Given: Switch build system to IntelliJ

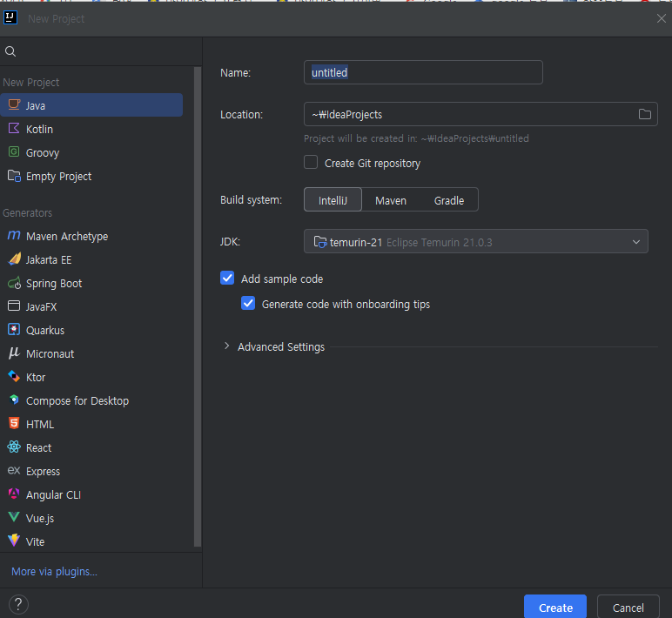Looking at the screenshot, I should 333,199.
